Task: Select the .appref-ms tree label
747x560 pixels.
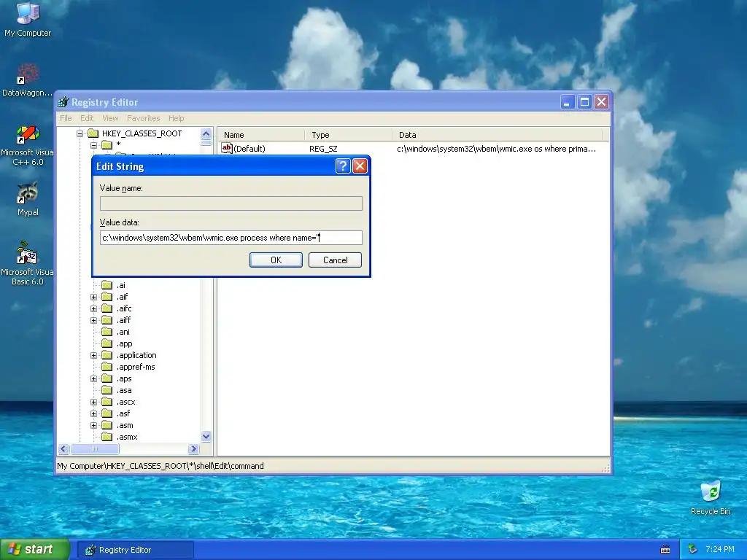Action: click(x=136, y=367)
